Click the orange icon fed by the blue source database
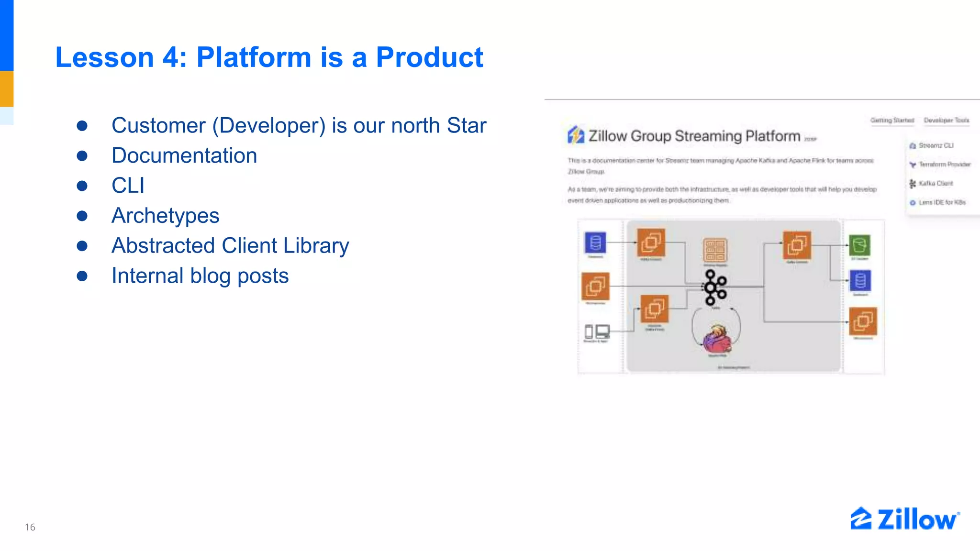The width and height of the screenshot is (980, 551). tap(651, 242)
